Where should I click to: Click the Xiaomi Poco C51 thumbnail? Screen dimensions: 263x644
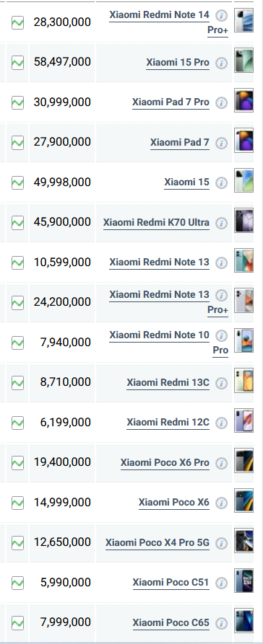click(x=243, y=581)
